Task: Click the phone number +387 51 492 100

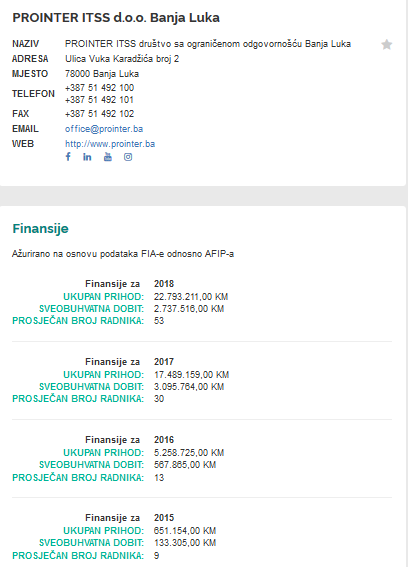Action: [x=99, y=88]
